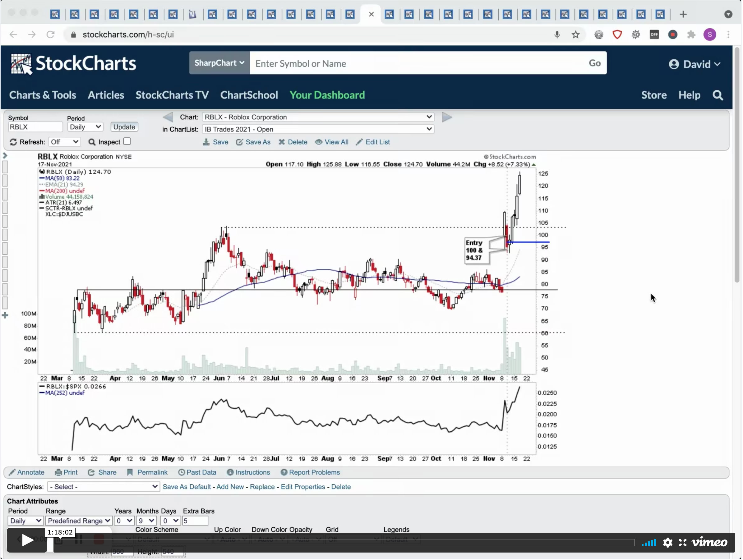Viewport: 743px width, 560px height.
Task: Open new browser tab with plus
Action: (x=683, y=14)
